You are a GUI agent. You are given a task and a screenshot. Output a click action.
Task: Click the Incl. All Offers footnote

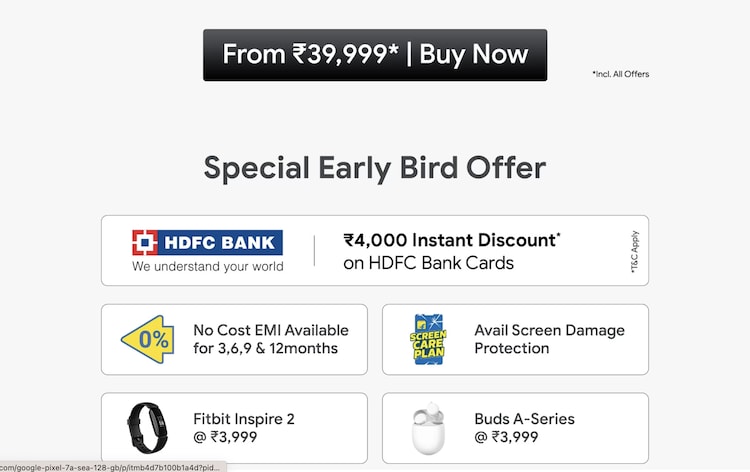pos(620,74)
